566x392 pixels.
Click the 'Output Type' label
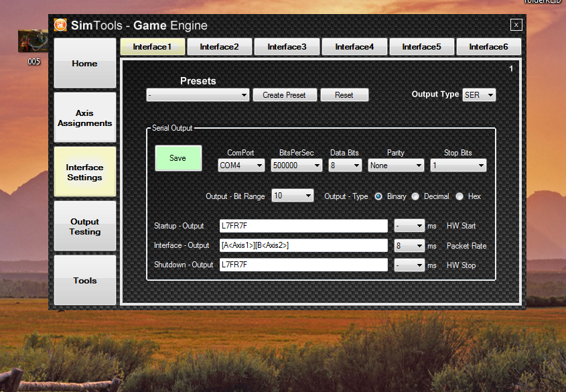pos(435,94)
